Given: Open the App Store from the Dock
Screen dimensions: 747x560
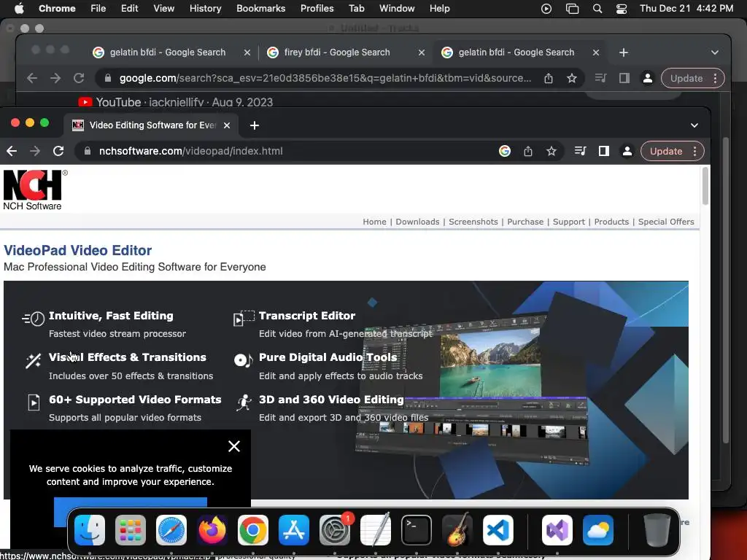Looking at the screenshot, I should tap(293, 530).
